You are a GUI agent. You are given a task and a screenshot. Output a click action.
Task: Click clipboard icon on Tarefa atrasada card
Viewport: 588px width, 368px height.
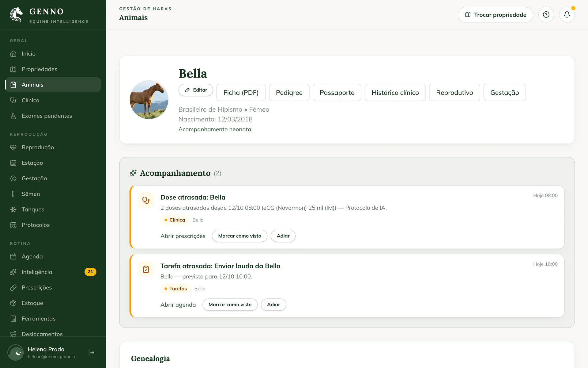[x=146, y=269]
